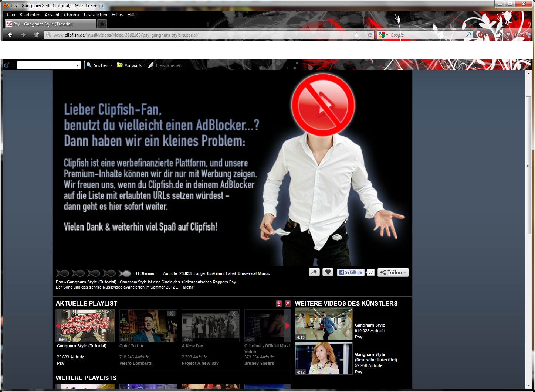Open Gangnam Style Deutsche Untertitel thumbnail
This screenshot has width=535, height=392.
[324, 358]
